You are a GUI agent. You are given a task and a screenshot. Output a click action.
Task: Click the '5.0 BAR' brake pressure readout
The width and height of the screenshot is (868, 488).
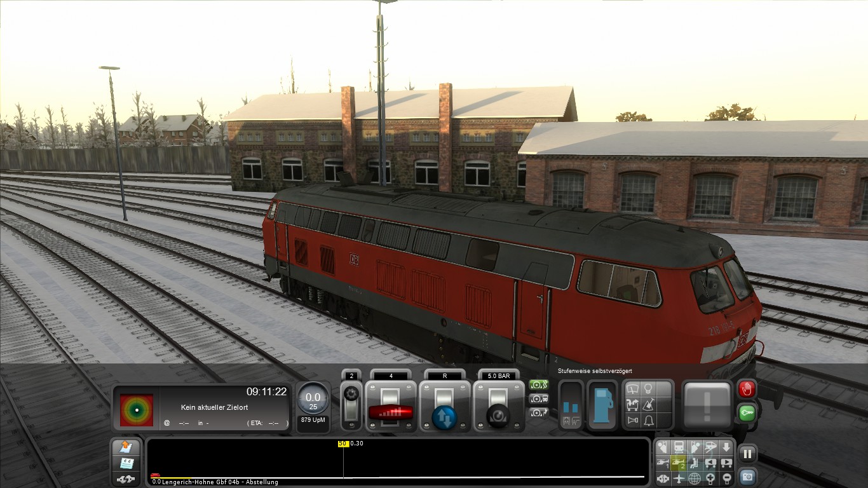[x=498, y=376]
